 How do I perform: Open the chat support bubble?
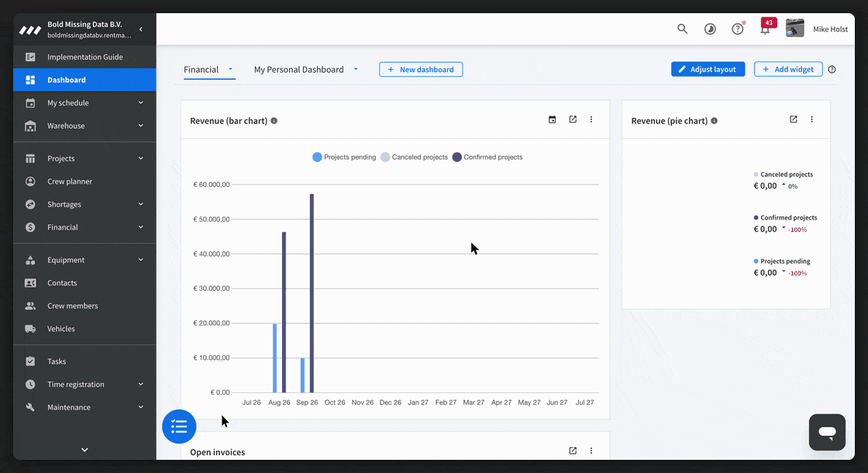point(827,432)
